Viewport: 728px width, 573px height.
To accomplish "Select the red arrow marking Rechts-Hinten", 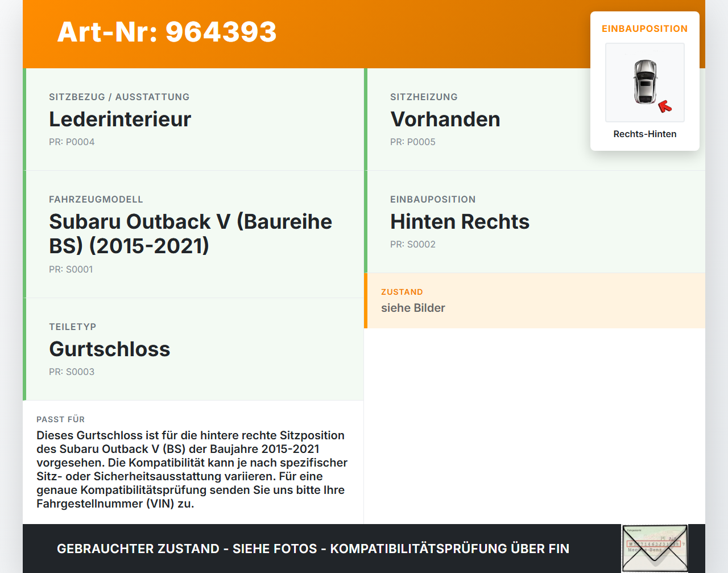I will 666,105.
